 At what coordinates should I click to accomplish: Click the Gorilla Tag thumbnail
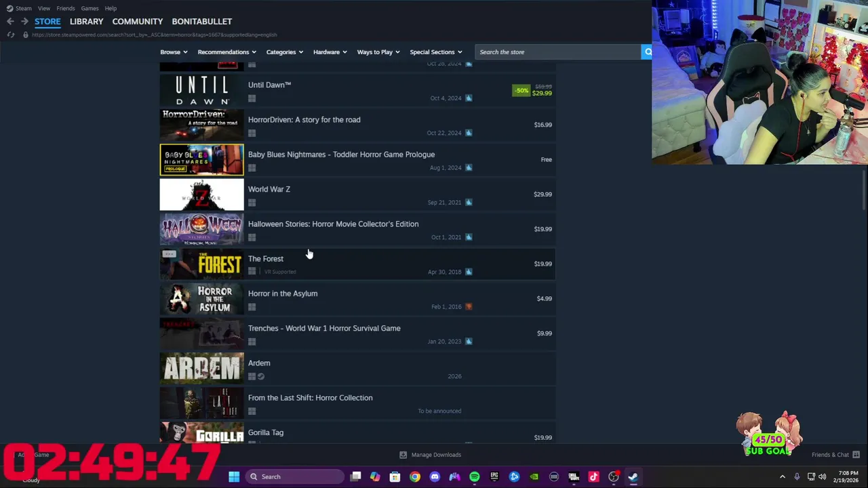[x=201, y=432]
